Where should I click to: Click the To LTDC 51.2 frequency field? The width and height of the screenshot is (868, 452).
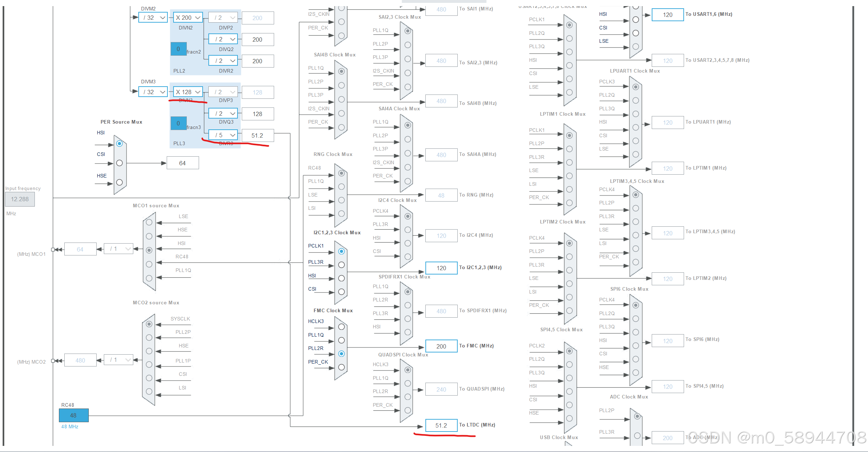pyautogui.click(x=441, y=425)
